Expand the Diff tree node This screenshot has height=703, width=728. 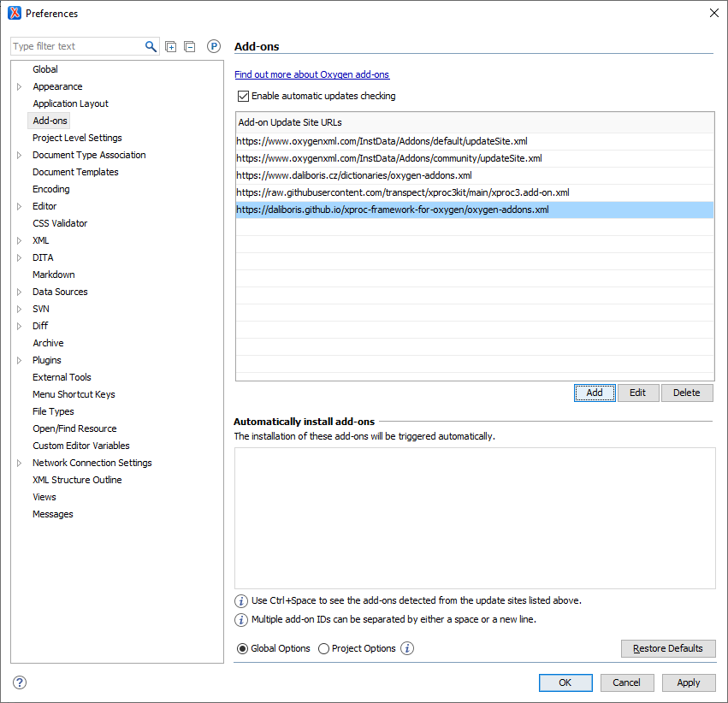click(x=19, y=326)
